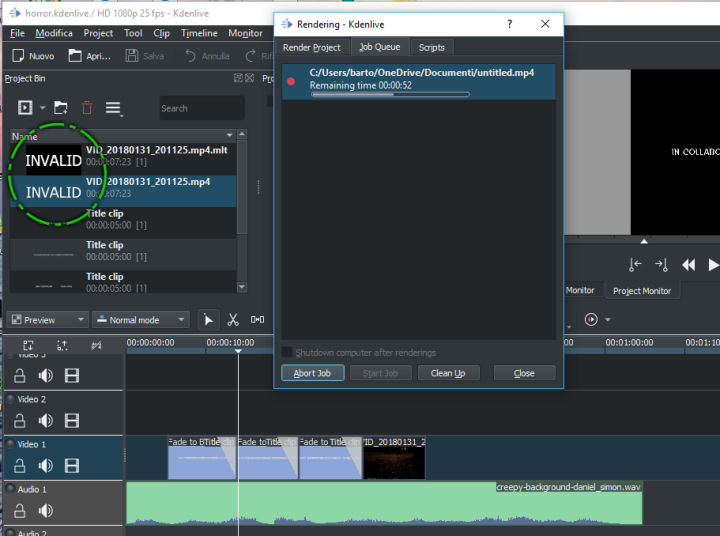Screen dimensions: 720x536
Task: Toggle Shutdown computer after renderings checkbox
Action: [x=287, y=352]
